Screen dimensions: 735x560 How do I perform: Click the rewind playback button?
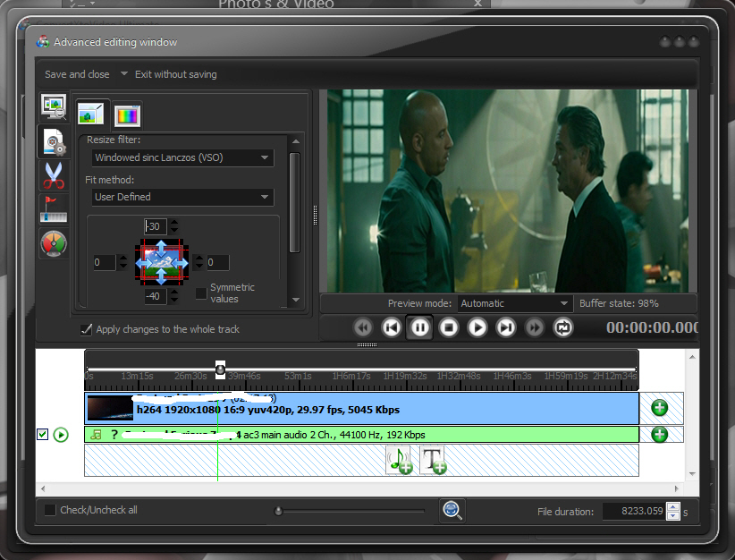point(363,327)
